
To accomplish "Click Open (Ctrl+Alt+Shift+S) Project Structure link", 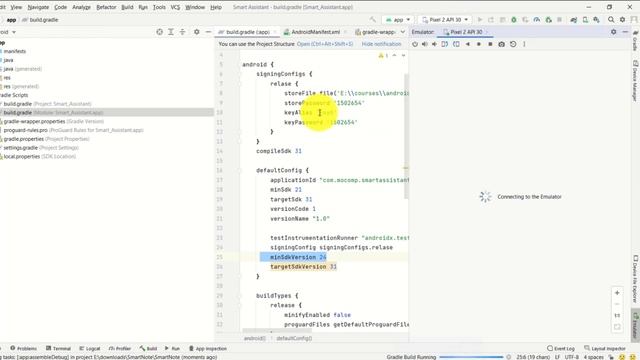I will click(325, 44).
